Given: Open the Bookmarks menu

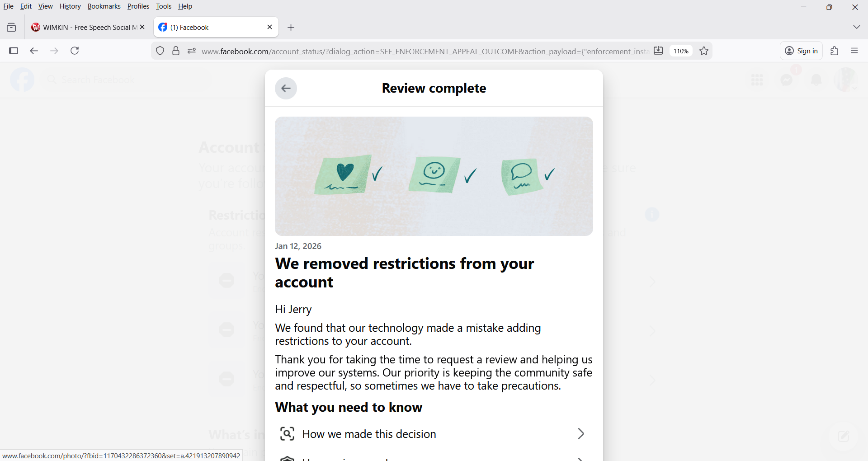Looking at the screenshot, I should [x=104, y=6].
